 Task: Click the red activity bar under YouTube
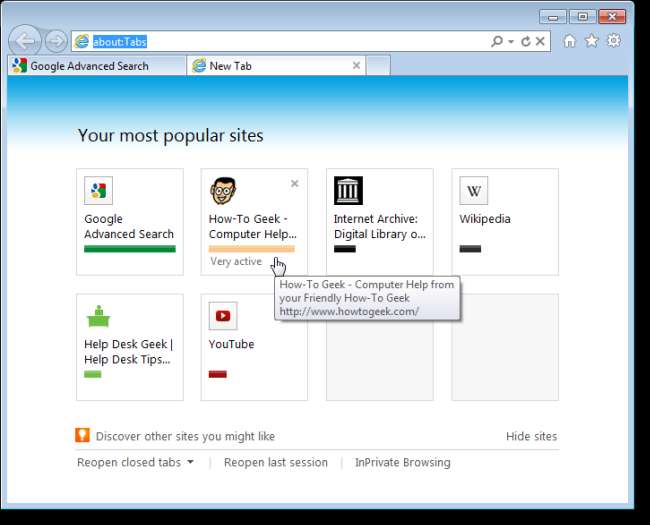coord(218,374)
